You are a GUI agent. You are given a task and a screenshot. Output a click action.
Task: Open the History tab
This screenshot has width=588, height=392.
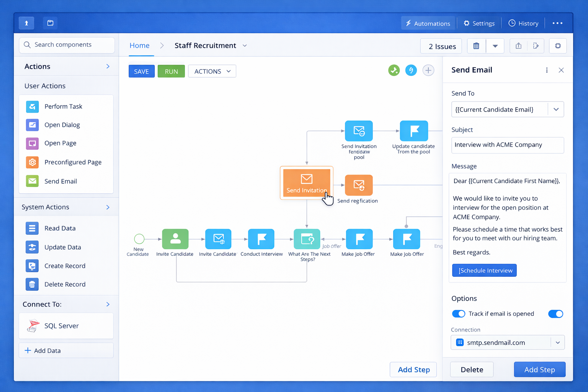523,23
